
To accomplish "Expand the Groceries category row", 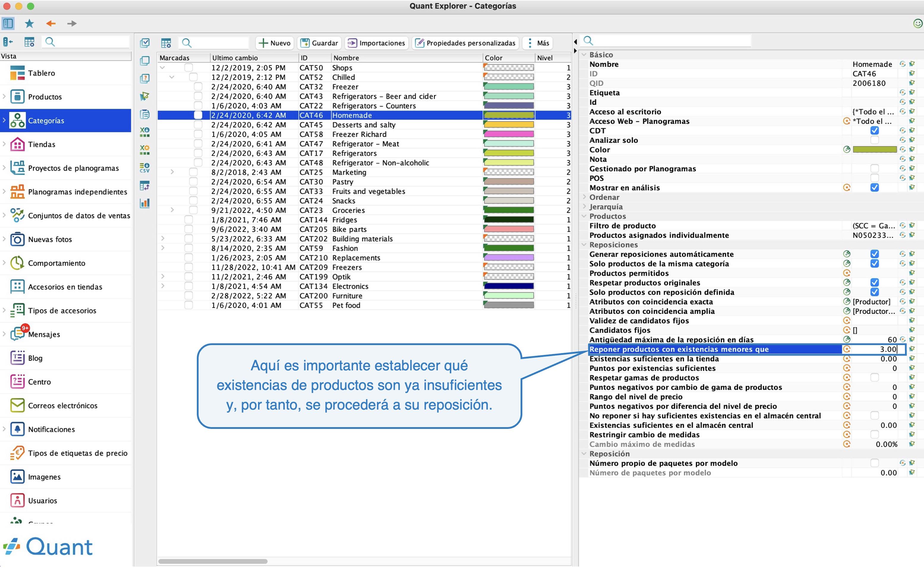I will pos(172,210).
